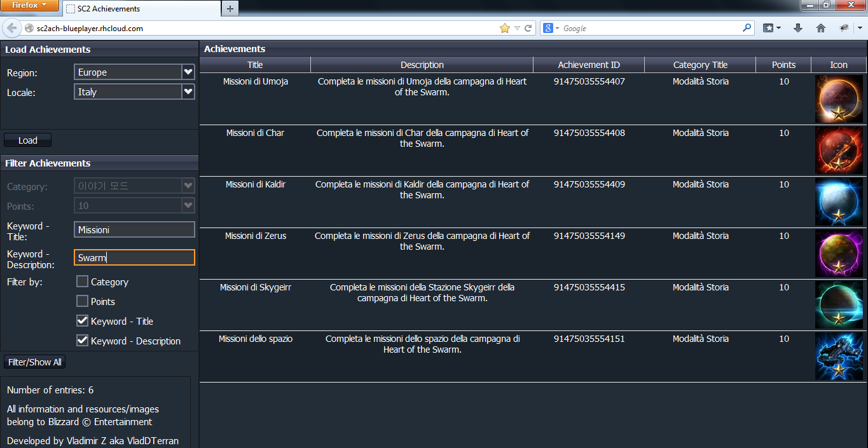The image size is (868, 448).
Task: Open the Firefox menu button
Action: point(29,5)
